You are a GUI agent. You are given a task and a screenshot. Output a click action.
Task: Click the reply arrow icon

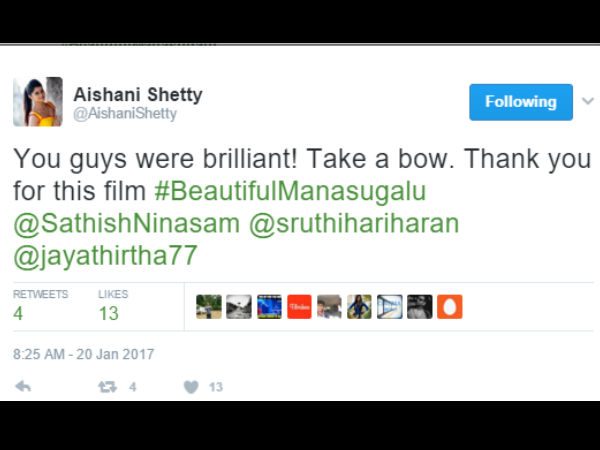click(x=23, y=386)
